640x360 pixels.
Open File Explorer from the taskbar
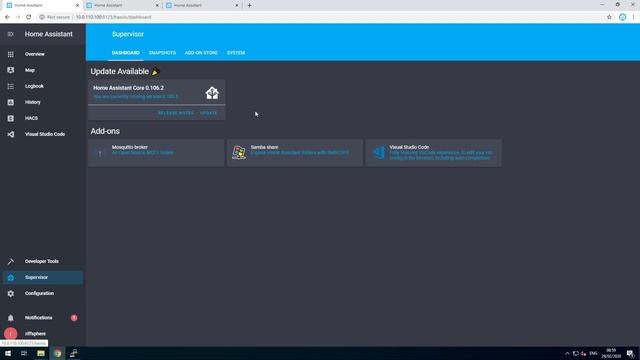[41, 353]
